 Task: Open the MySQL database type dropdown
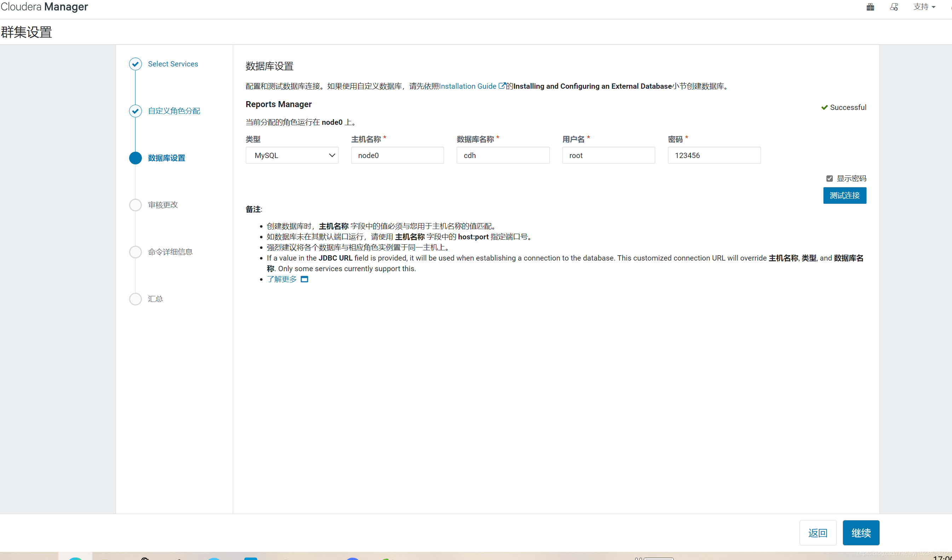(x=292, y=155)
